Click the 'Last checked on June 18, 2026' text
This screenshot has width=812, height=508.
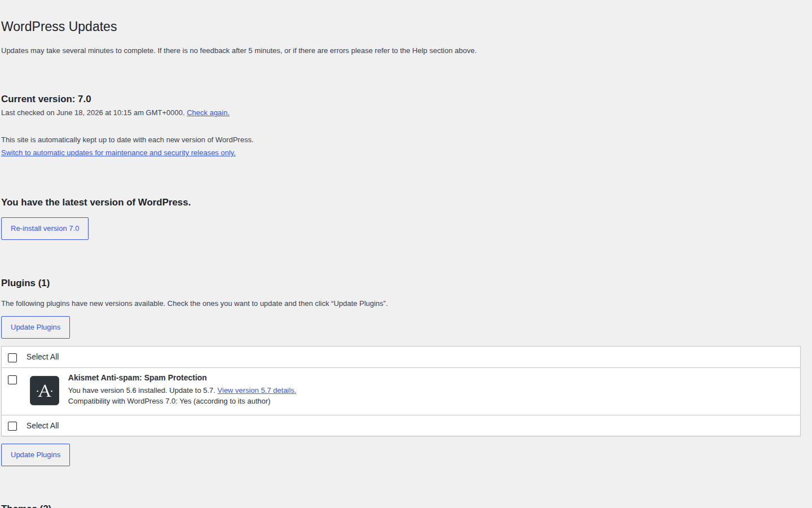93,113
